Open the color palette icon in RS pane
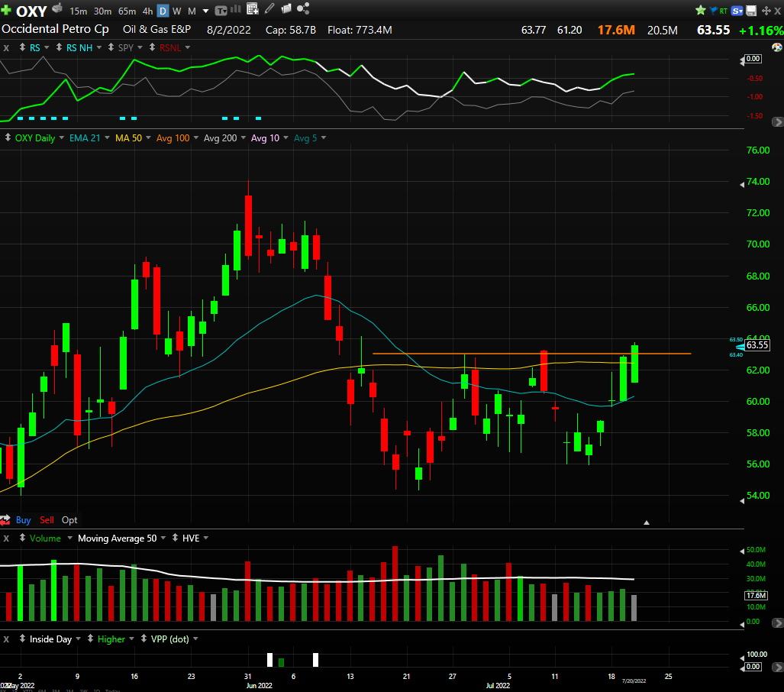The image size is (784, 692). (777, 47)
